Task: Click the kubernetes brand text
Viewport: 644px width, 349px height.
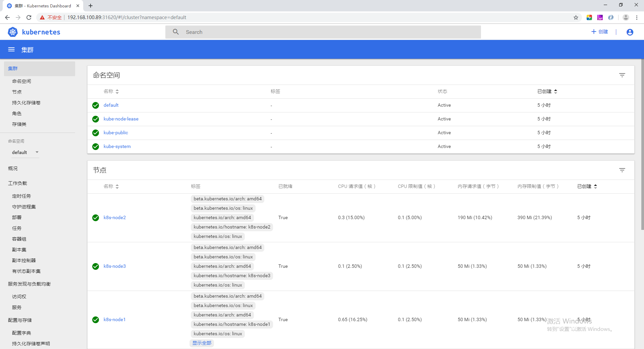Action: [41, 32]
